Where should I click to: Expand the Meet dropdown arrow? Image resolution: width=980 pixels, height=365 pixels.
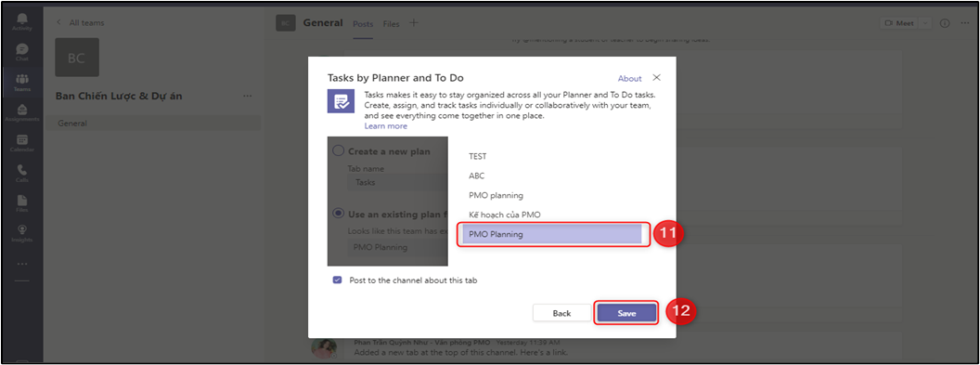[925, 23]
